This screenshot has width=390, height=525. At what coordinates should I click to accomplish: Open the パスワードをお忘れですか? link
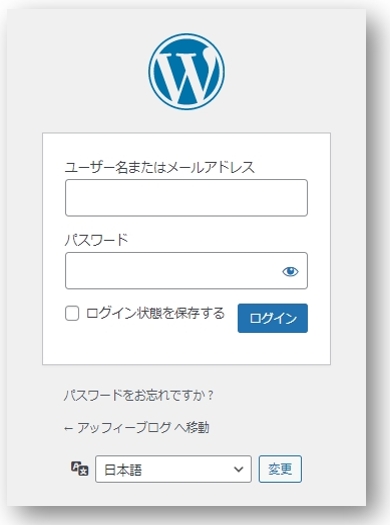139,395
